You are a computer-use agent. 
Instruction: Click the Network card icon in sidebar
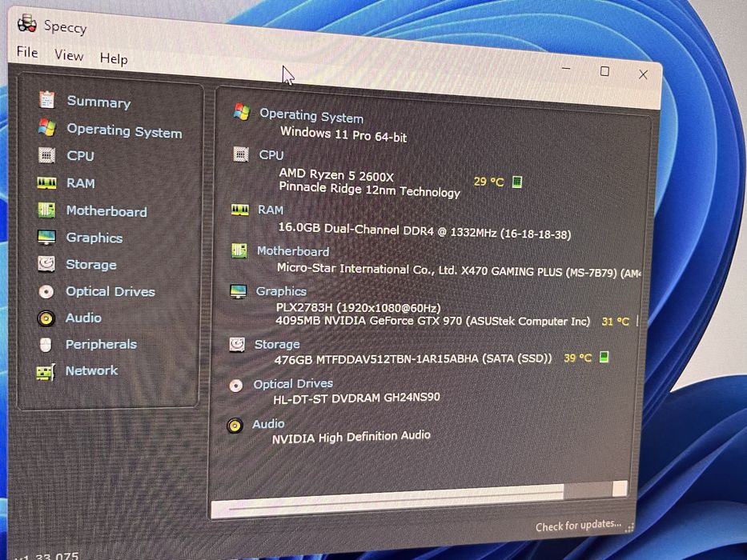pyautogui.click(x=46, y=371)
